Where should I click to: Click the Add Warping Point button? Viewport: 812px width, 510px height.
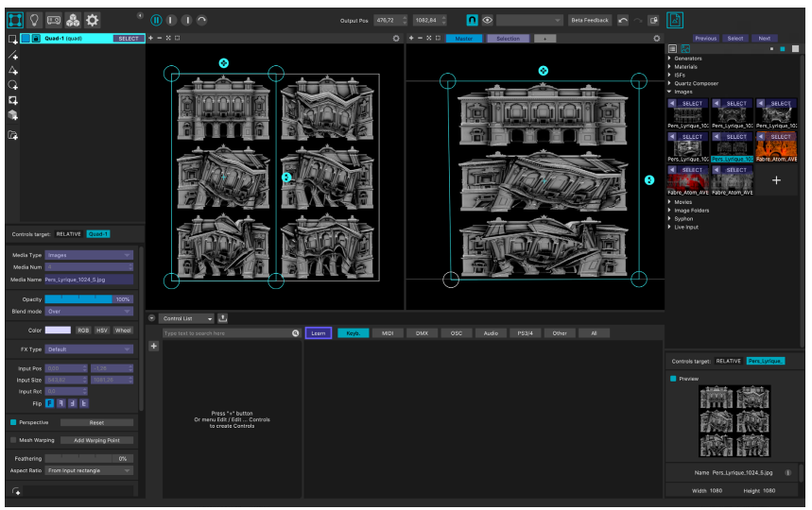[x=96, y=440]
